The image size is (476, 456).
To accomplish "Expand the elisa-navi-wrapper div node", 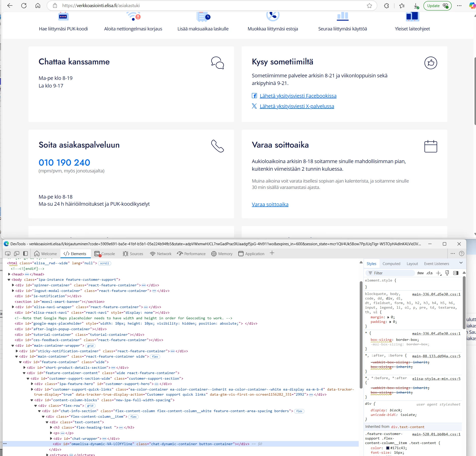I will click(13, 307).
